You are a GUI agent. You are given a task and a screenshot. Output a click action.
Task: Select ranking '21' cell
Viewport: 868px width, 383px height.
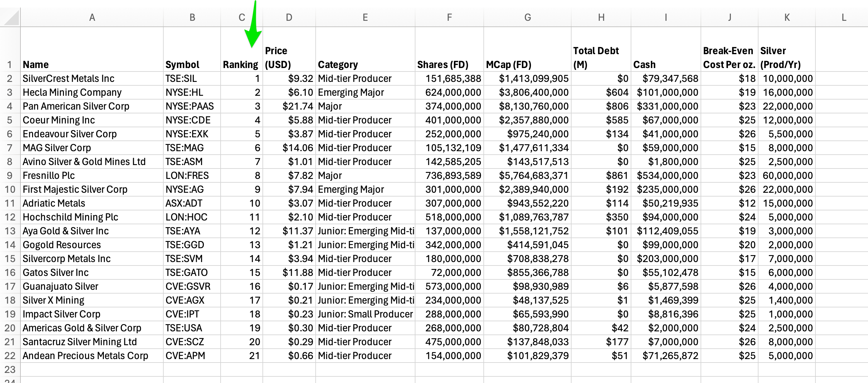pyautogui.click(x=242, y=356)
